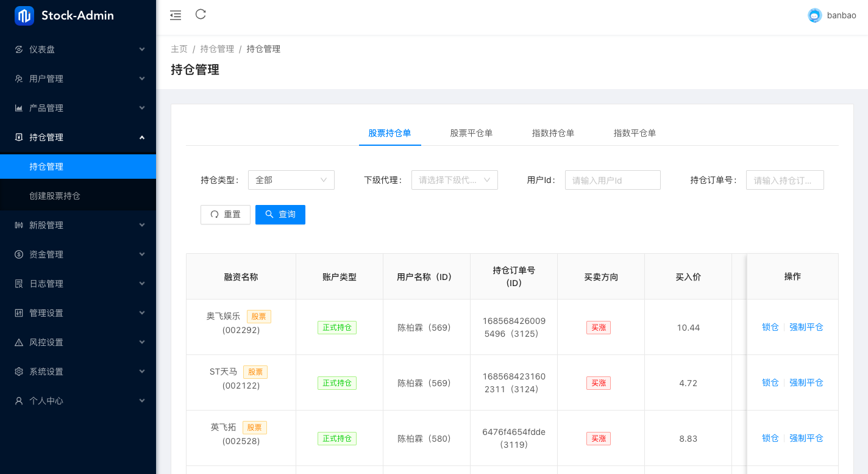Click 强制平仓 for 奥飞娱乐 row
Image resolution: width=868 pixels, height=474 pixels.
click(x=806, y=327)
